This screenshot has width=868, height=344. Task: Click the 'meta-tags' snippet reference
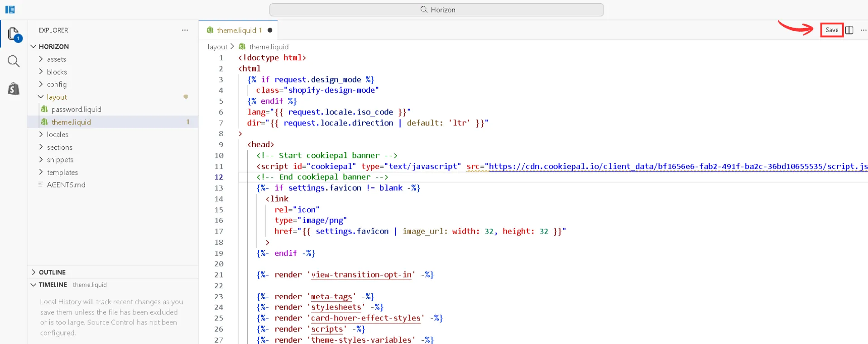[x=331, y=296]
